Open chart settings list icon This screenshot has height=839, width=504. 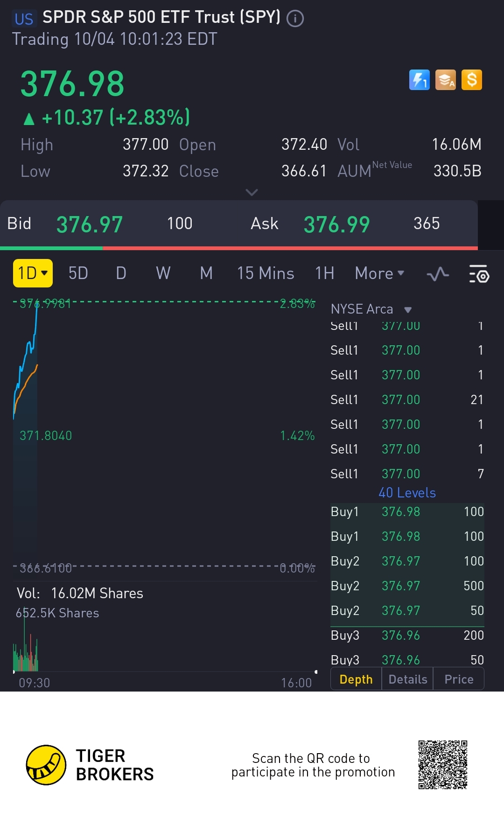click(x=479, y=274)
